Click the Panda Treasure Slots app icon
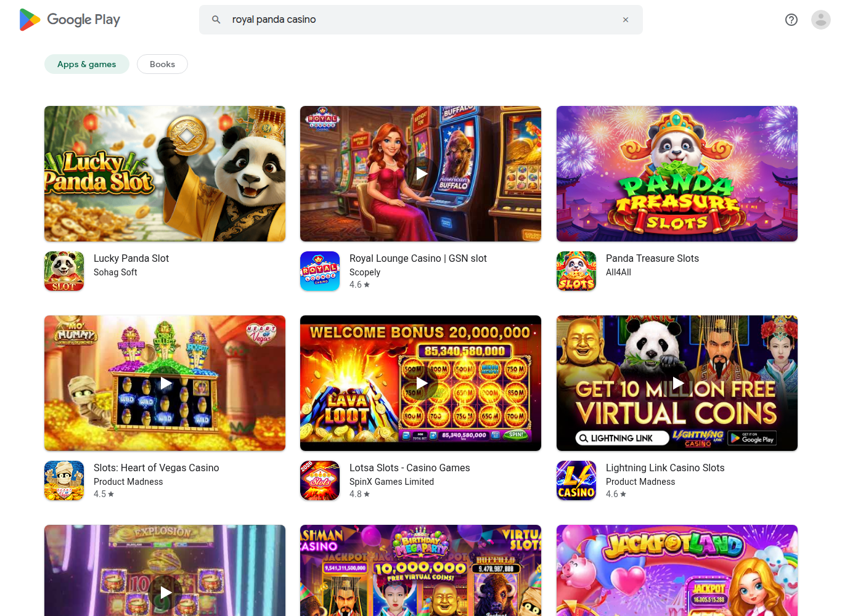The image size is (842, 616). click(576, 271)
